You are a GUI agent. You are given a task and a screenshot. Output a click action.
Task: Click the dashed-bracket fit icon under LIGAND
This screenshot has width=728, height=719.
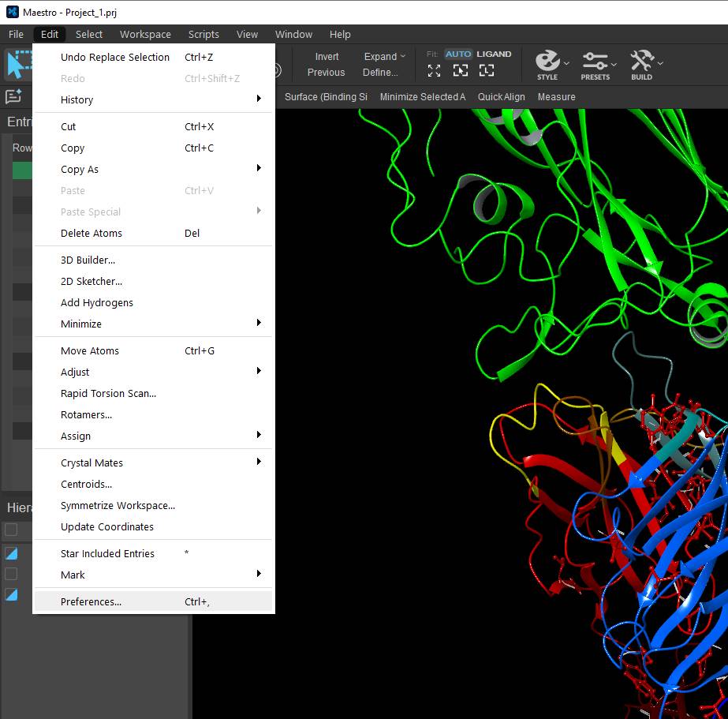coord(487,70)
